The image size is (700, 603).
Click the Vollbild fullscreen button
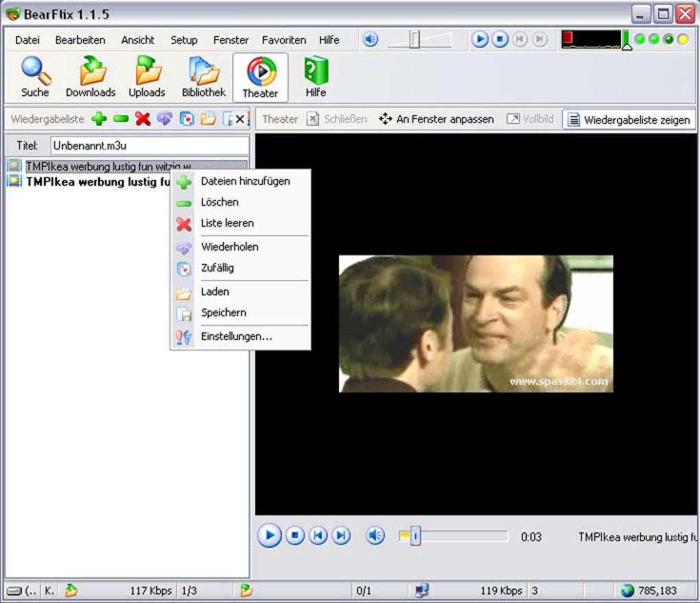530,119
